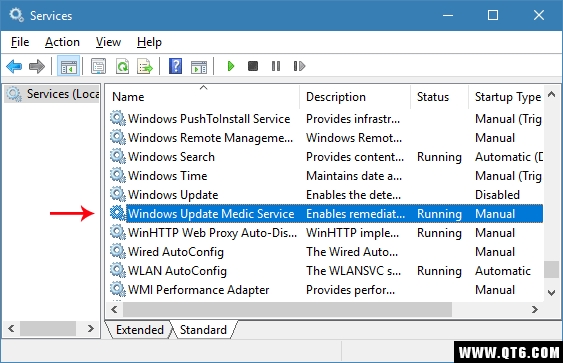Click the Forward arrow toolbar icon

point(37,66)
